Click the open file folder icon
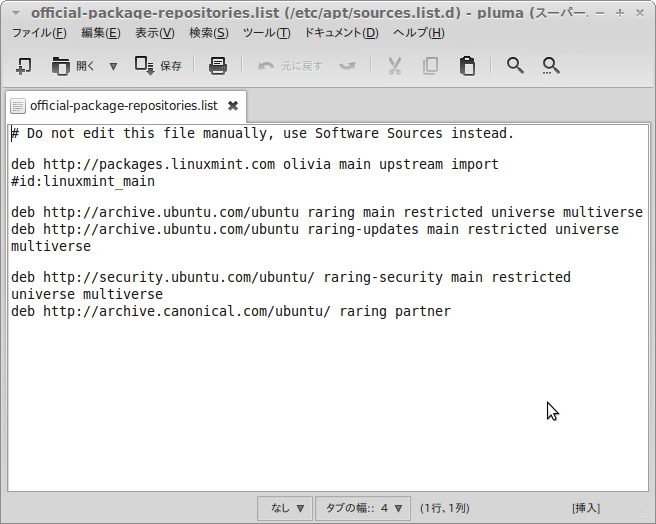The width and height of the screenshot is (656, 524). (x=60, y=66)
